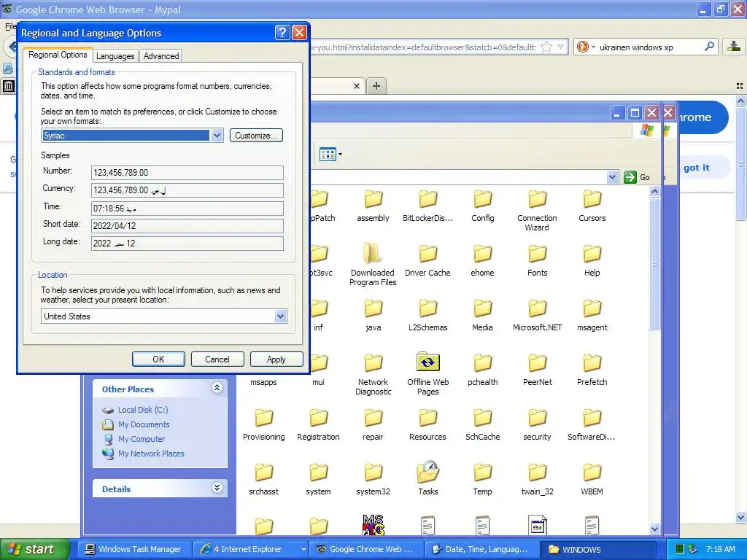This screenshot has width=747, height=560.
Task: Click the Apply button
Action: (276, 359)
